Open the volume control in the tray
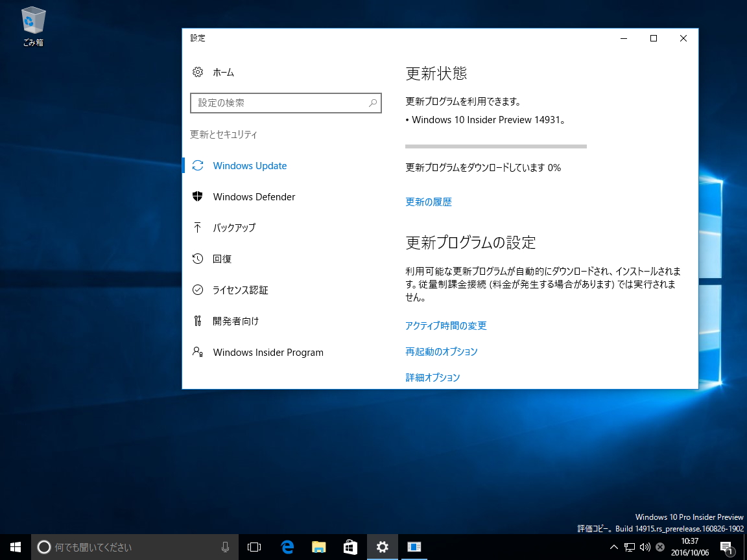 point(645,547)
